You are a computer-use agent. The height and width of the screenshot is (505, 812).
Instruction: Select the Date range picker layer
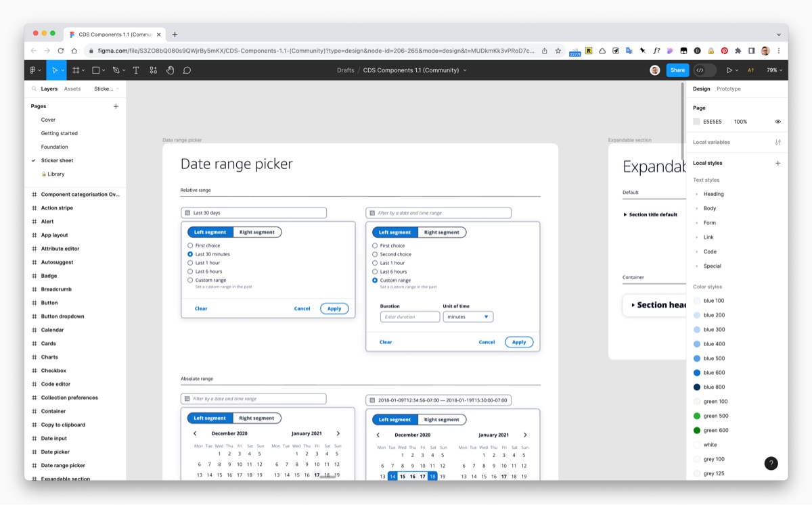click(63, 465)
